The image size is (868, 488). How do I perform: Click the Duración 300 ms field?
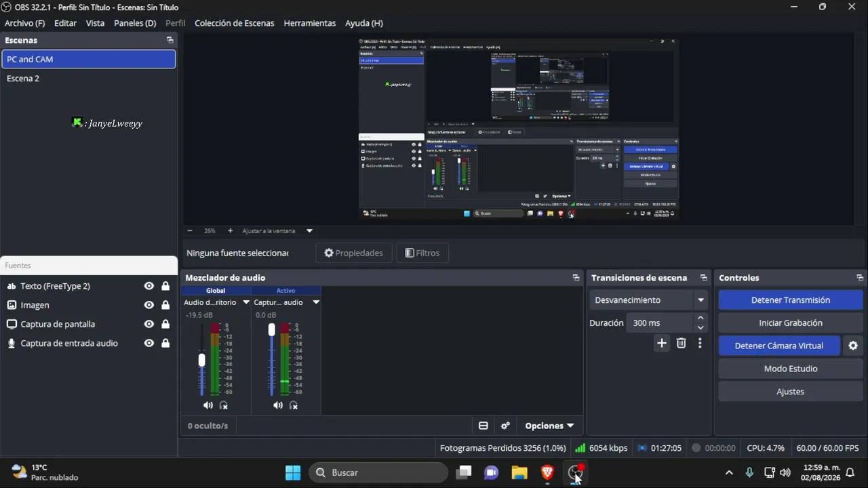tap(659, 323)
